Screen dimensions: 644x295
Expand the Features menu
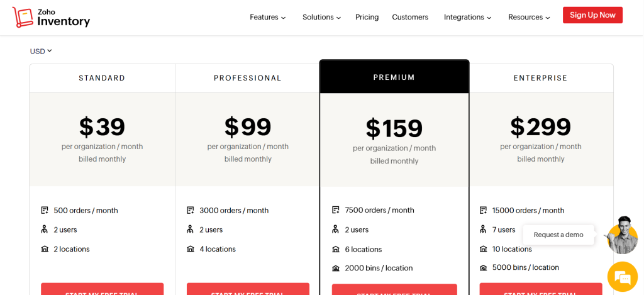click(x=267, y=17)
